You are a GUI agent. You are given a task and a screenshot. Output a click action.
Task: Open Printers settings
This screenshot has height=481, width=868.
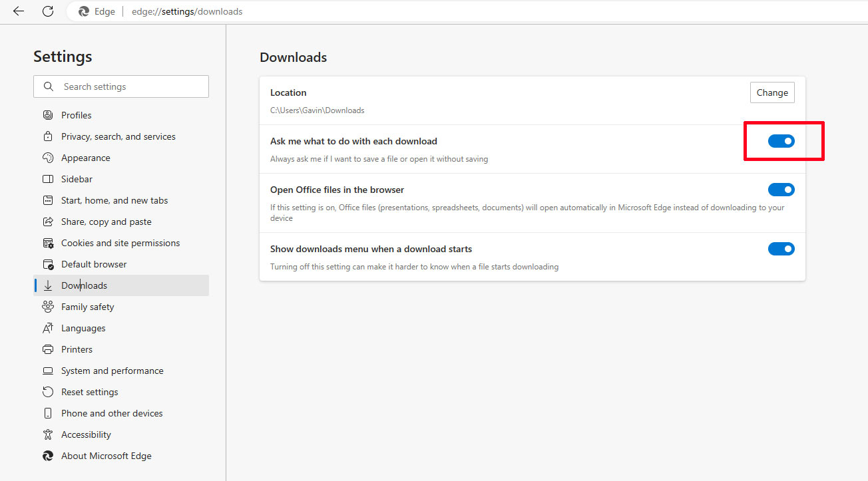(x=121, y=349)
